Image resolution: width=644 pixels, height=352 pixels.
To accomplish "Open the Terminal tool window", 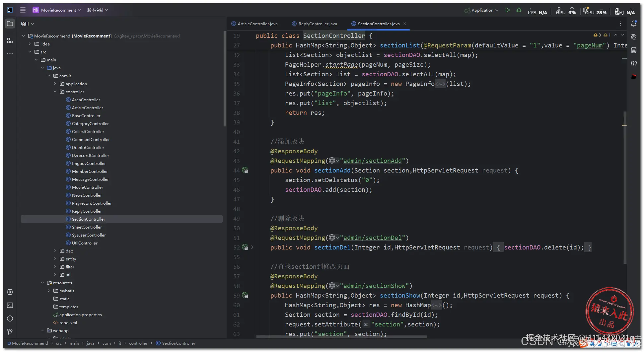I will pos(10,305).
